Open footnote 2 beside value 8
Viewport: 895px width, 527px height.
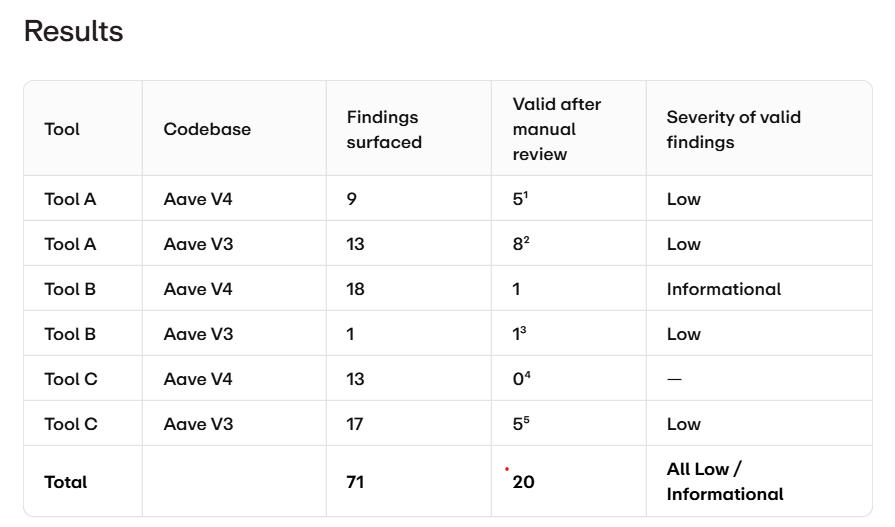click(526, 240)
